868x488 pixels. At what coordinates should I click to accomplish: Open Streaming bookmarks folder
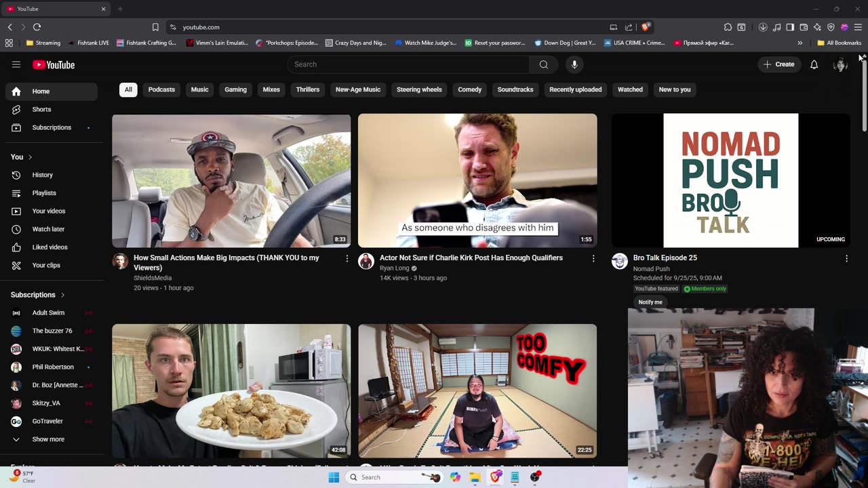[x=43, y=43]
